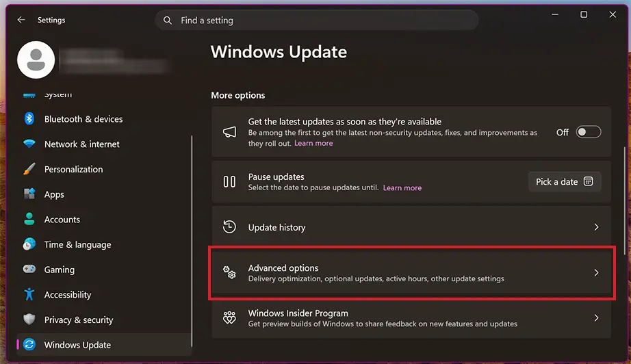This screenshot has height=364, width=631.
Task: Click the Personalization paintbrush icon
Action: [x=29, y=169]
